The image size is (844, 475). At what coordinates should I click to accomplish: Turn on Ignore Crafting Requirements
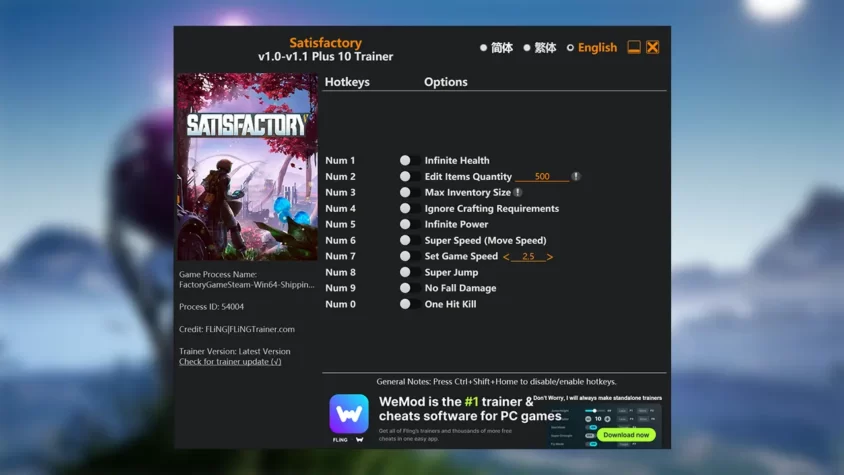pyautogui.click(x=410, y=208)
